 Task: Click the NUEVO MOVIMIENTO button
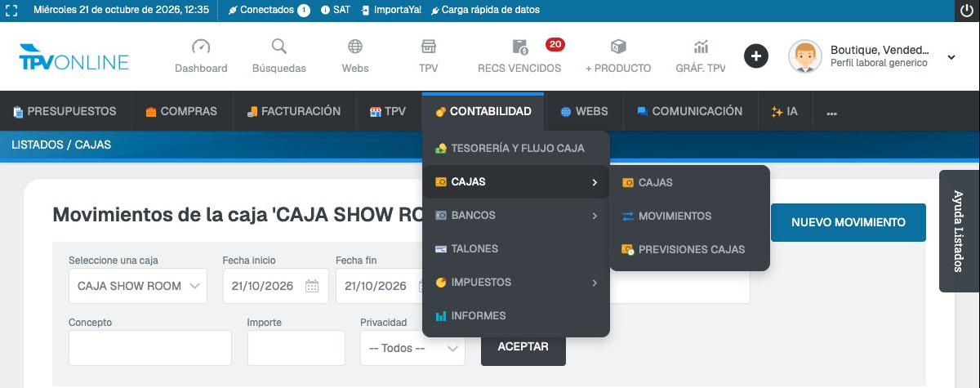(849, 222)
